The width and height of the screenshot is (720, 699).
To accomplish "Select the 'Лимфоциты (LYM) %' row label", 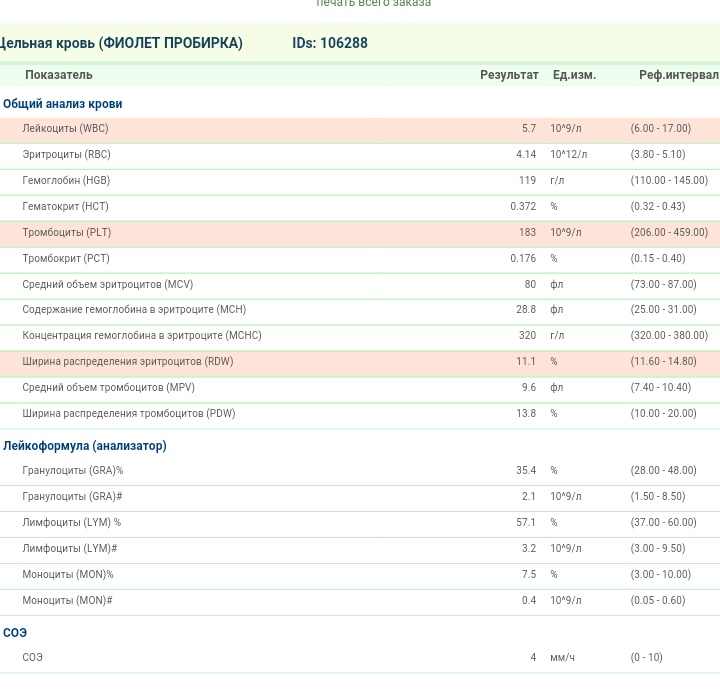I will (72, 523).
